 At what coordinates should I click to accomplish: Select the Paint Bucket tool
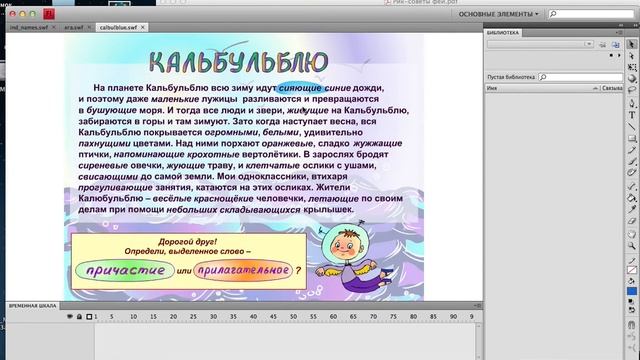631,198
